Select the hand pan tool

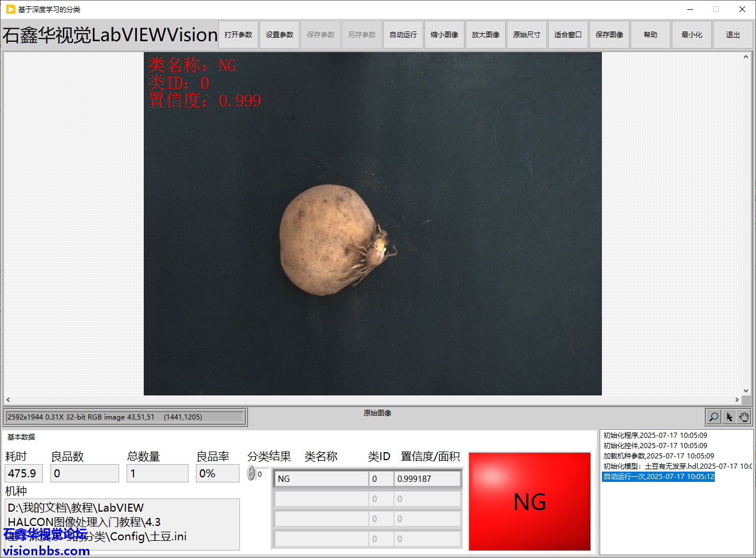coord(744,417)
